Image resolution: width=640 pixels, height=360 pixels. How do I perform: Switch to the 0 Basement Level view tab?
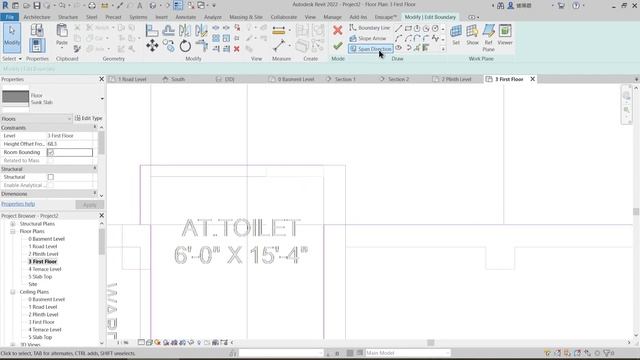click(x=296, y=79)
